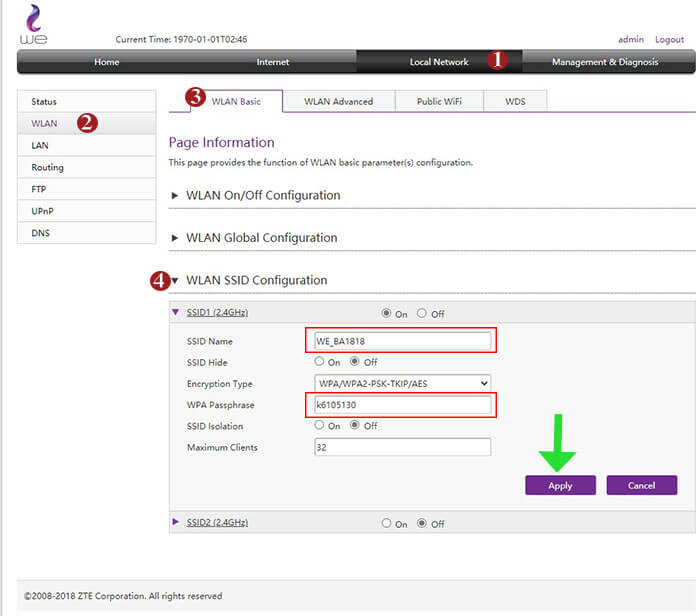Set SSID Isolation to On
Screen dimensions: 700x616
(x=320, y=425)
